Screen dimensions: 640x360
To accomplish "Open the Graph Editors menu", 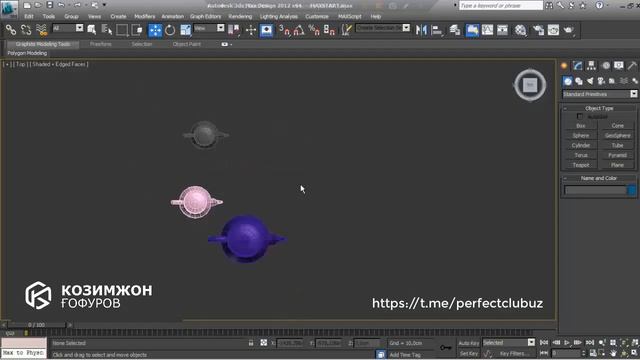I will coord(205,17).
